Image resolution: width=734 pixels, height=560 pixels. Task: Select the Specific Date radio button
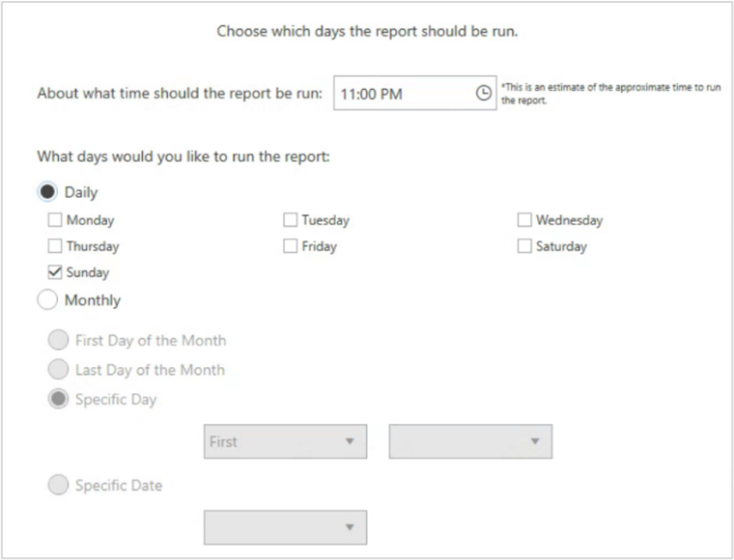(x=59, y=486)
